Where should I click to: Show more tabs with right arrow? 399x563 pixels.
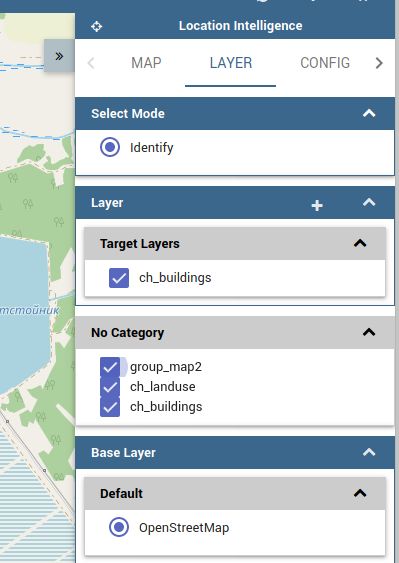379,63
